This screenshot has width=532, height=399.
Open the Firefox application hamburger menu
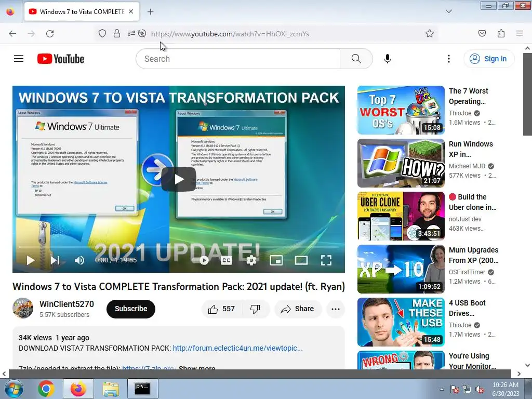point(520,33)
